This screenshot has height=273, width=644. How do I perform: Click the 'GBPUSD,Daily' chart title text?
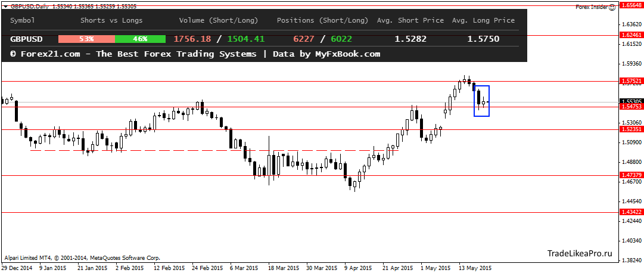click(29, 6)
